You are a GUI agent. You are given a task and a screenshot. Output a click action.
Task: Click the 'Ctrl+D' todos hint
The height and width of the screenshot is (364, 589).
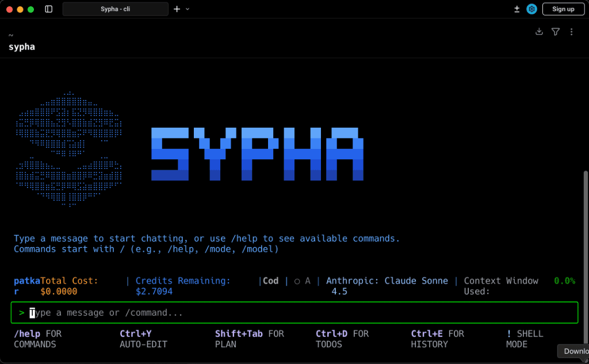[331, 334]
